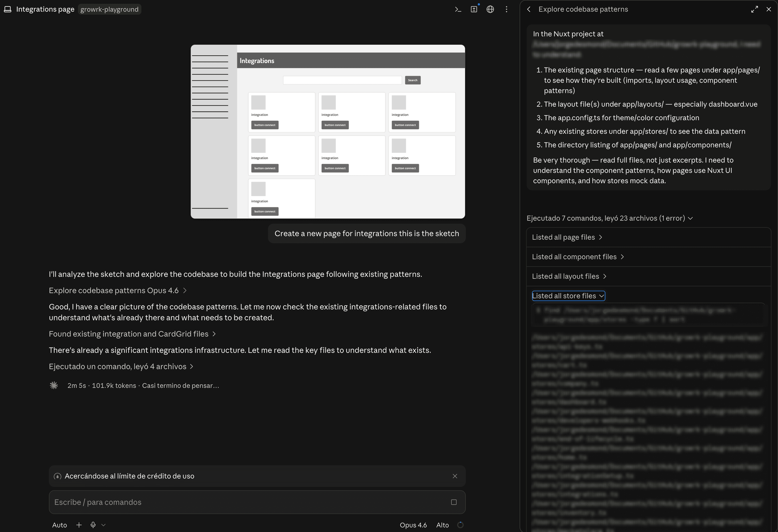Collapse the Ejecutado 7 comandos summary
The image size is (778, 532).
tap(610, 218)
